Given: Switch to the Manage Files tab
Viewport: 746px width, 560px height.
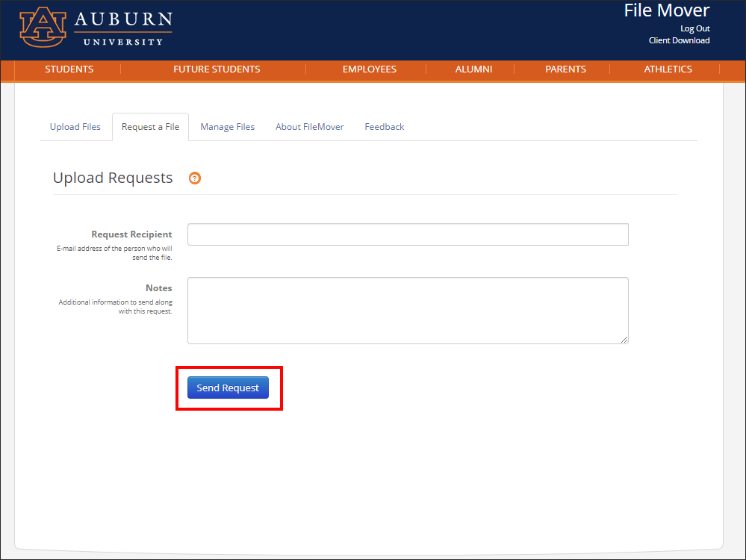Looking at the screenshot, I should 228,126.
